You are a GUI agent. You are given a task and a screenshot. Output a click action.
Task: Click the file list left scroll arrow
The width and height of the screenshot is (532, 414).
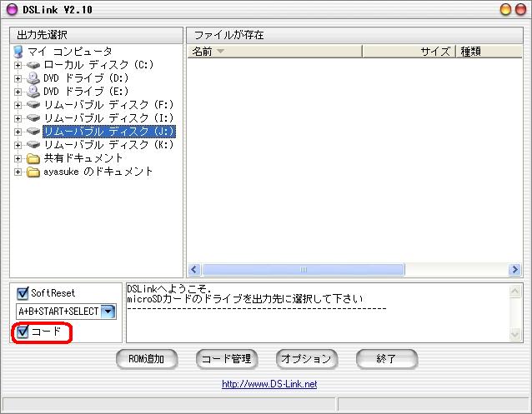coord(194,270)
